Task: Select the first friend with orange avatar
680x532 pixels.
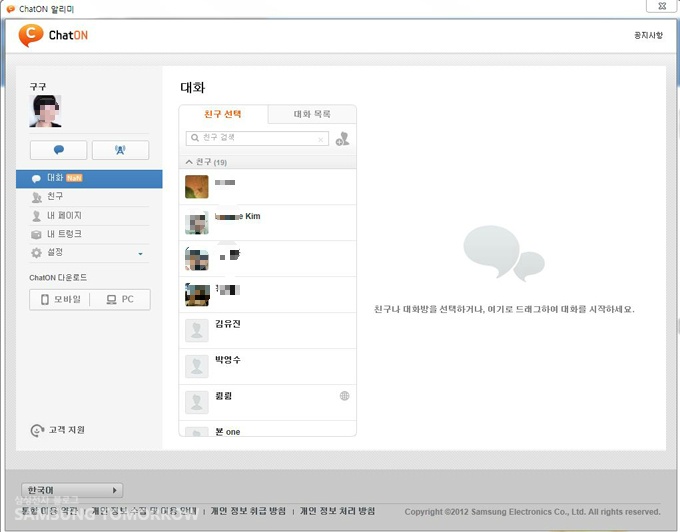Action: coord(268,187)
